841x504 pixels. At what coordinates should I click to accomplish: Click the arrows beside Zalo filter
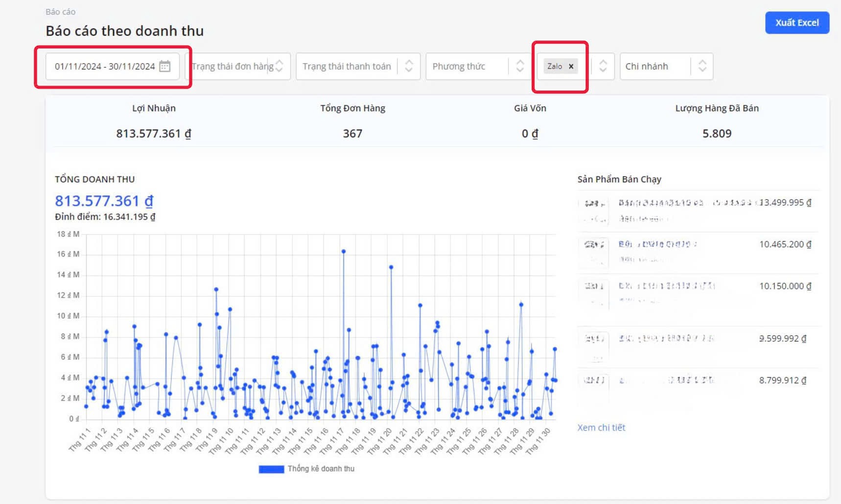[603, 66]
